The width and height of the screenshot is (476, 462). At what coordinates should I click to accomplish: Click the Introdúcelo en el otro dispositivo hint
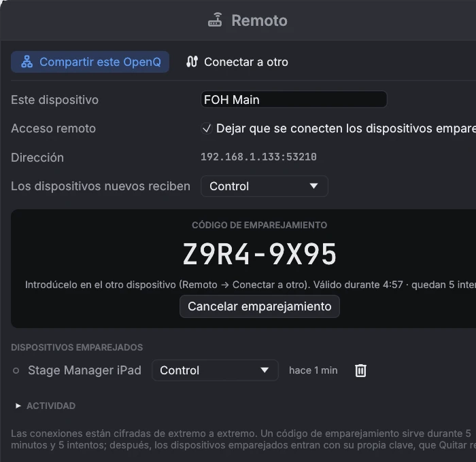250,285
